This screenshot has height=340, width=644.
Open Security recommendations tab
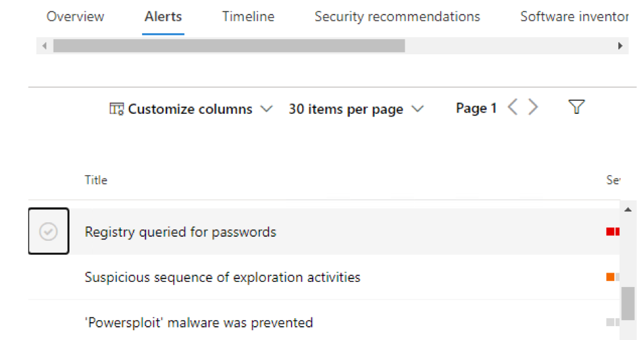click(x=397, y=17)
